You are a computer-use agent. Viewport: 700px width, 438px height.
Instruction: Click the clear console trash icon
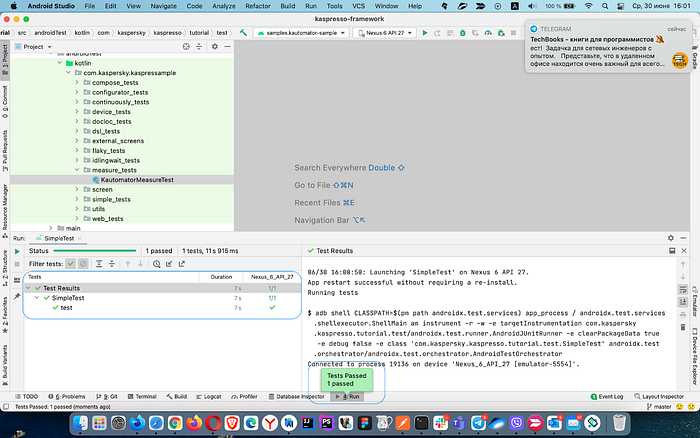(x=683, y=328)
